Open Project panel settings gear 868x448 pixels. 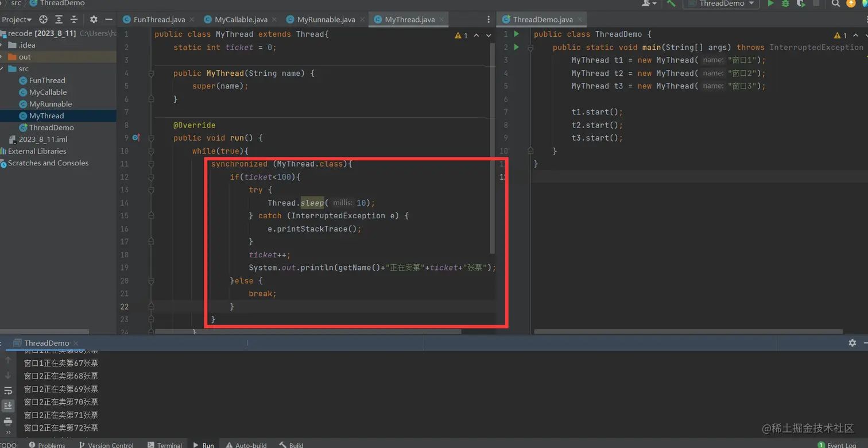tap(94, 20)
